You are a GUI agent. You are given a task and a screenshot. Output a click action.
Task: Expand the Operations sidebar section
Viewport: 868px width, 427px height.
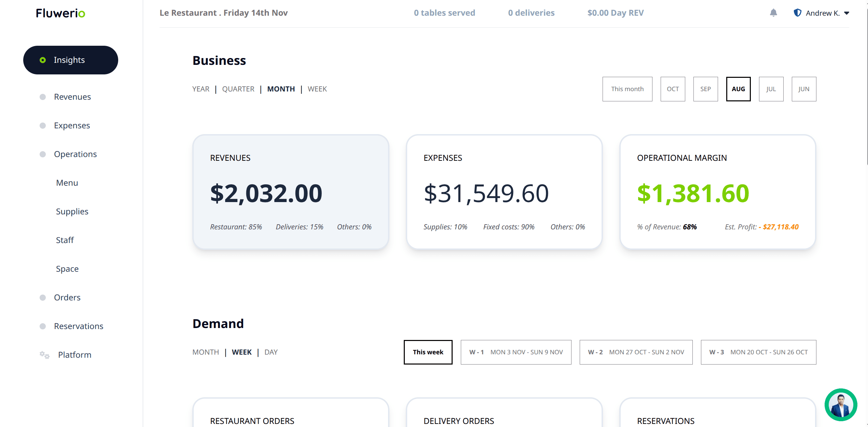[75, 154]
